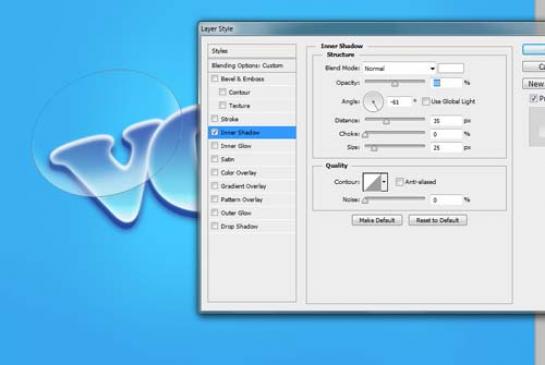The height and width of the screenshot is (365, 545).
Task: Enable the Gradient Overlay checkbox
Action: (x=215, y=186)
